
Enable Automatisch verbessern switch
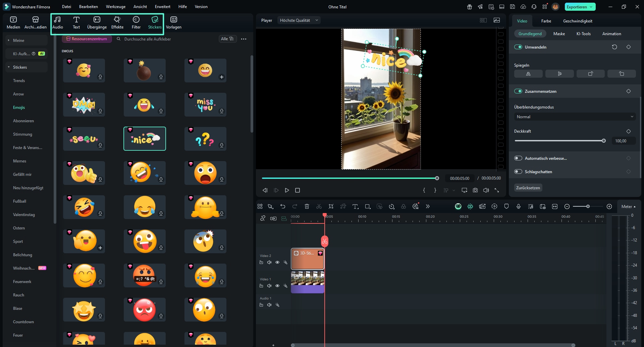pos(518,158)
